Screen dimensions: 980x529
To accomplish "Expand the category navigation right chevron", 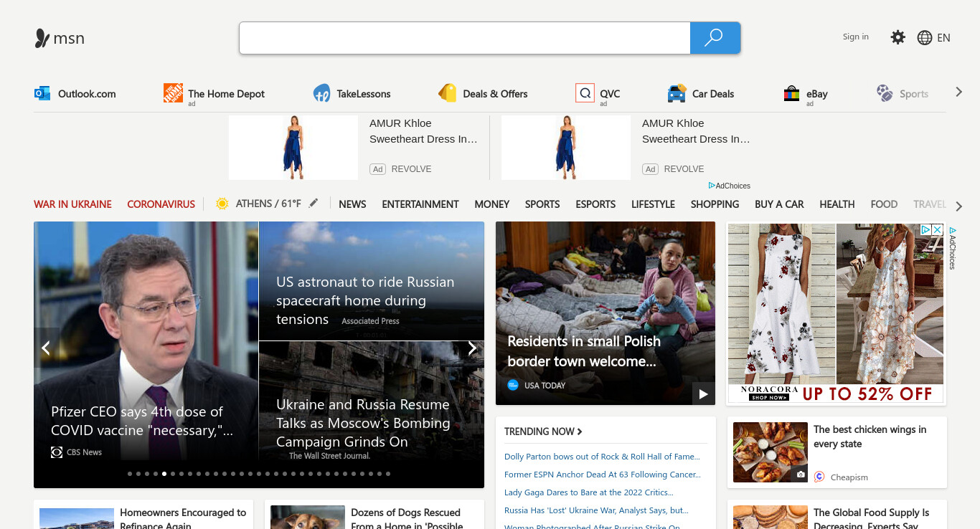I will (959, 206).
